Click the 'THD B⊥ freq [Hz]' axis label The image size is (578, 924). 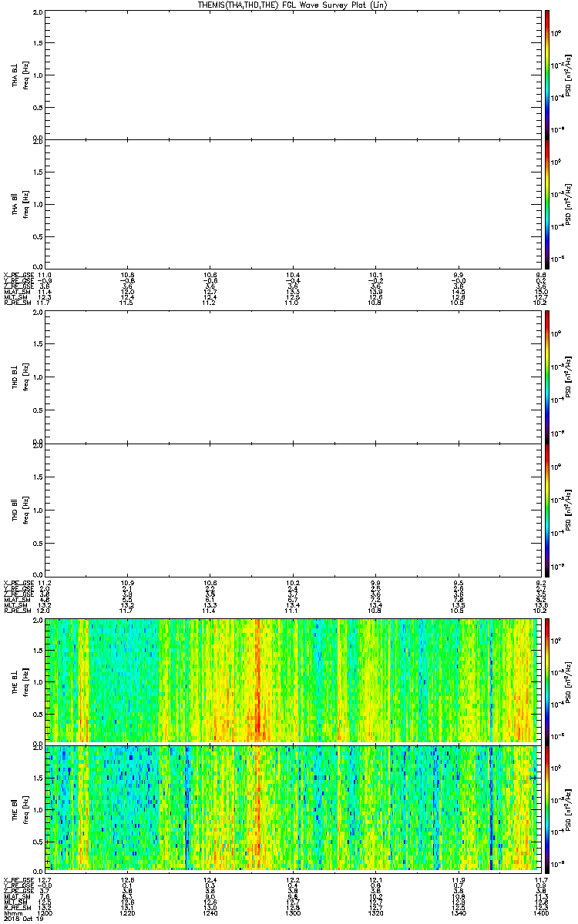tap(21, 379)
